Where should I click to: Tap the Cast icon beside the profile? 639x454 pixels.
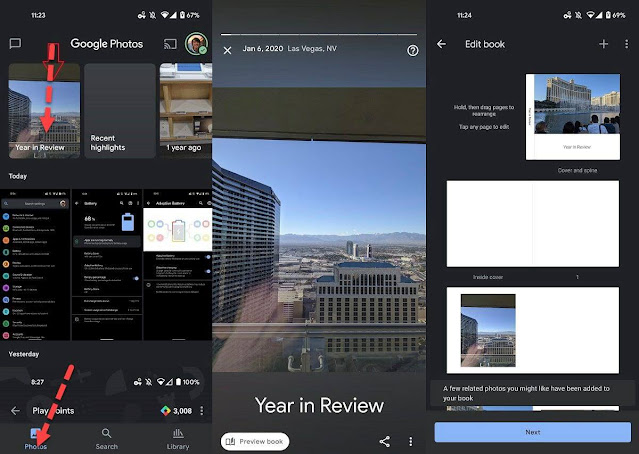point(170,44)
